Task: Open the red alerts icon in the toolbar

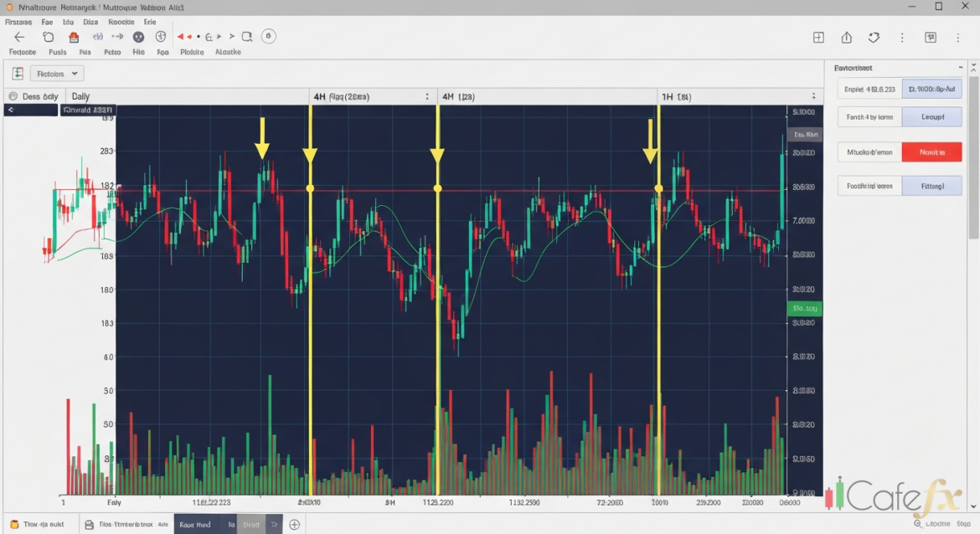Action: coord(73,36)
